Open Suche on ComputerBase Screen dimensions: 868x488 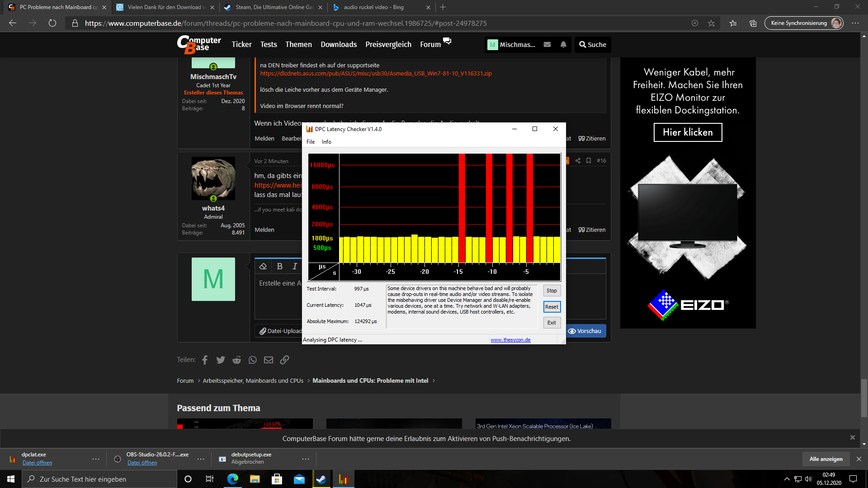pos(592,44)
